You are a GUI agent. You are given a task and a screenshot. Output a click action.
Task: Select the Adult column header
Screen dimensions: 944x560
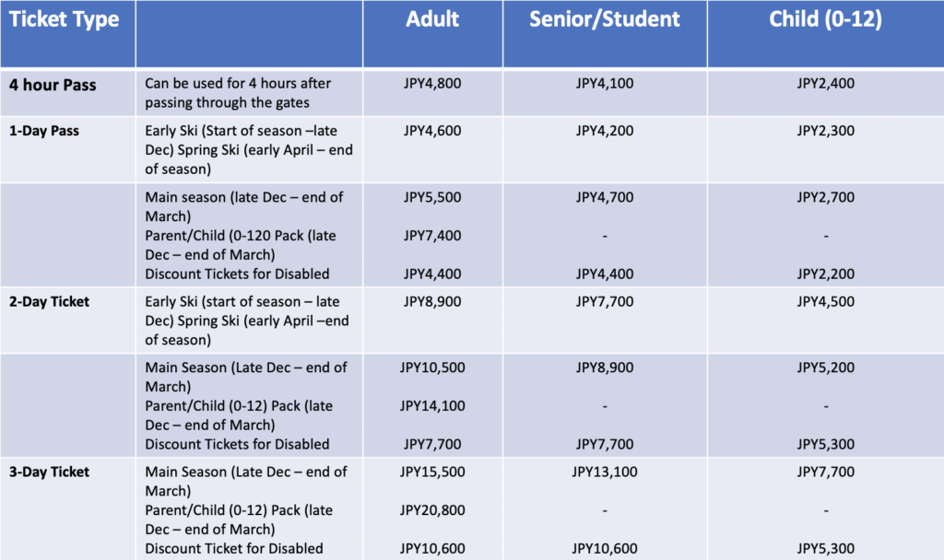(x=432, y=19)
